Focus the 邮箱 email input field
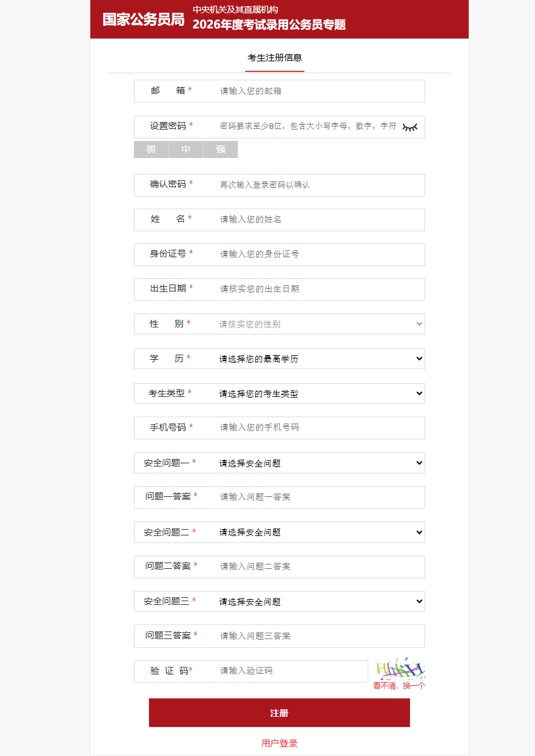 tap(319, 91)
